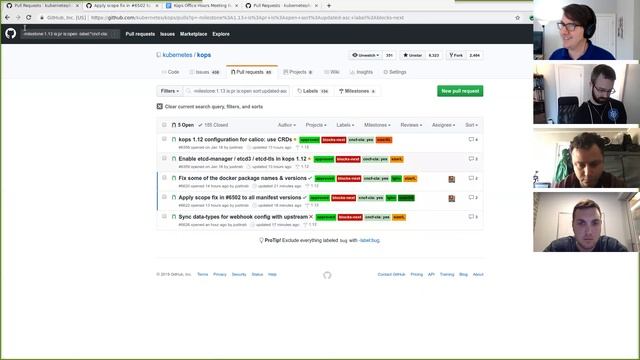Select Explore in GitHub header
The width and height of the screenshot is (640, 360).
pos(221,34)
